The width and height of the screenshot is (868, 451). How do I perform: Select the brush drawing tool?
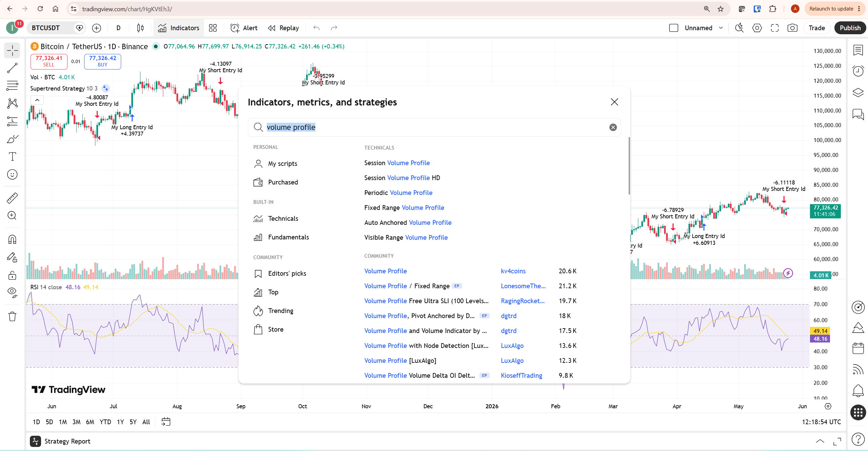click(x=12, y=139)
